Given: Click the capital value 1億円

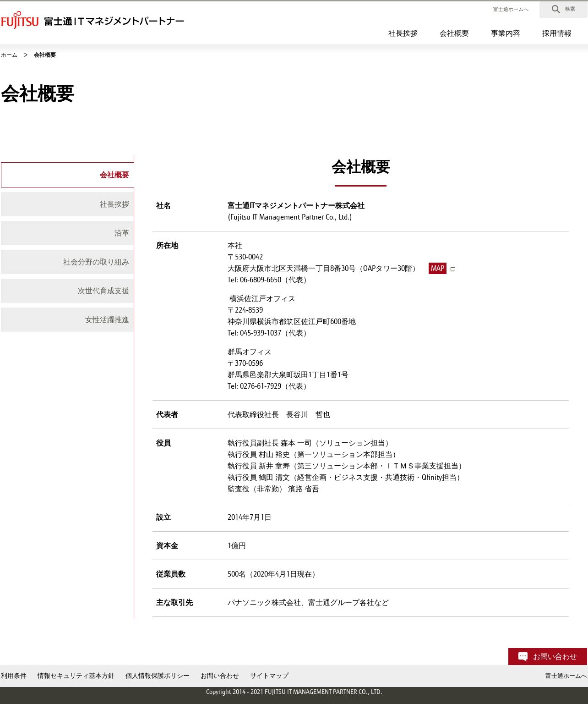Looking at the screenshot, I should (x=237, y=546).
